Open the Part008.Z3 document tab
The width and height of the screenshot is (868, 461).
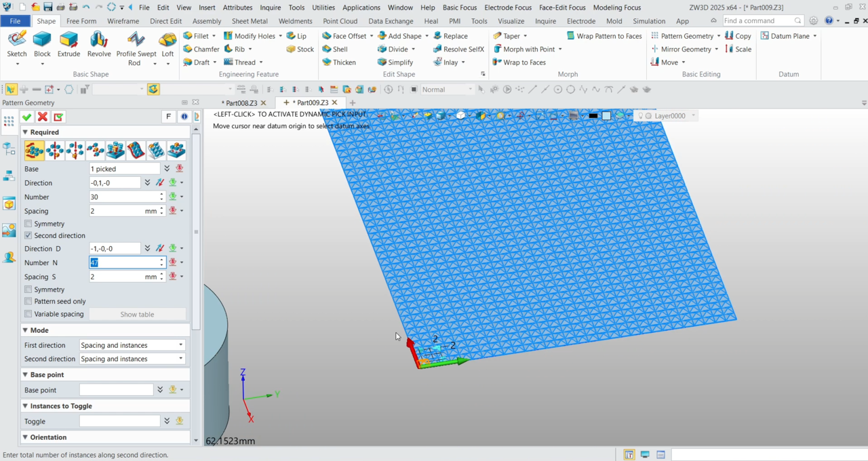(x=240, y=103)
